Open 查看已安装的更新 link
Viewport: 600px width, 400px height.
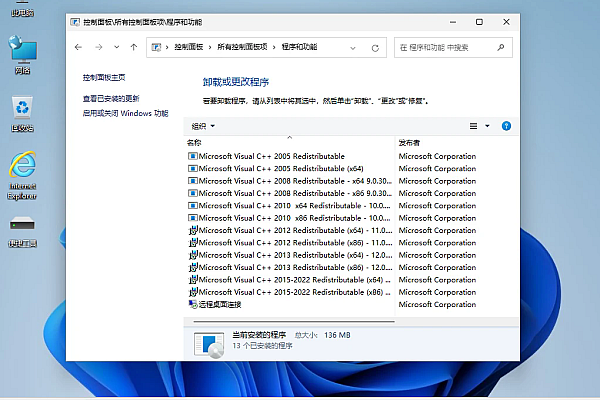point(111,98)
